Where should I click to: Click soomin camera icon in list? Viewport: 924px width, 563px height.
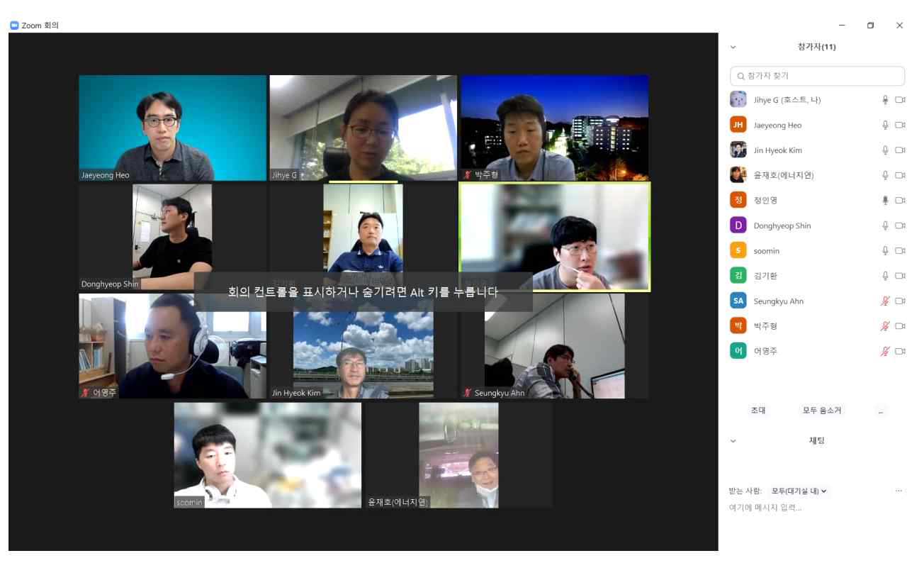tap(901, 250)
